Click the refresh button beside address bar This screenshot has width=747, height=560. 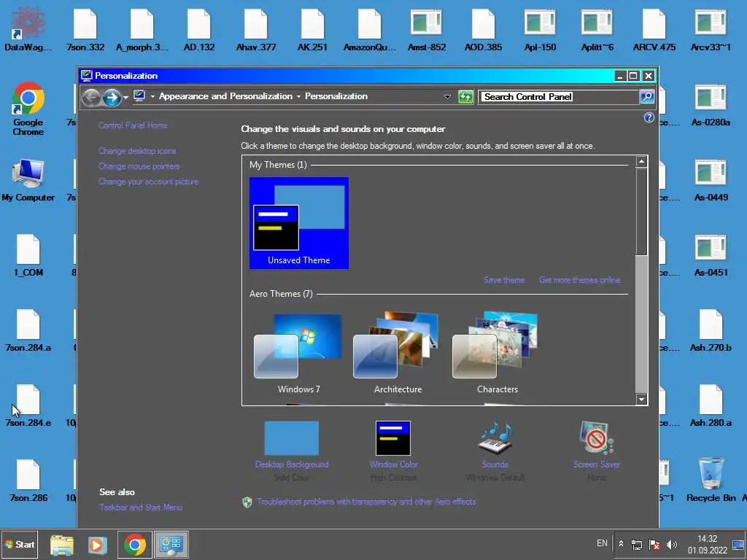[x=465, y=97]
